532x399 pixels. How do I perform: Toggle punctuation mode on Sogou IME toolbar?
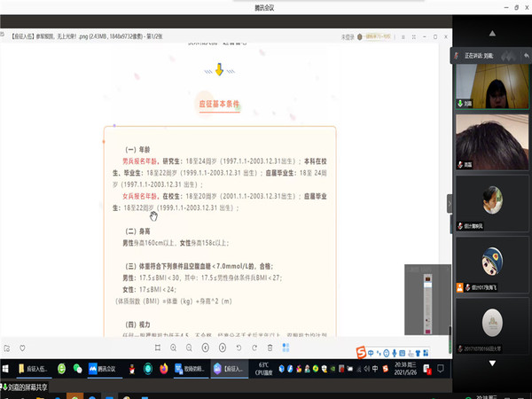[379, 353]
